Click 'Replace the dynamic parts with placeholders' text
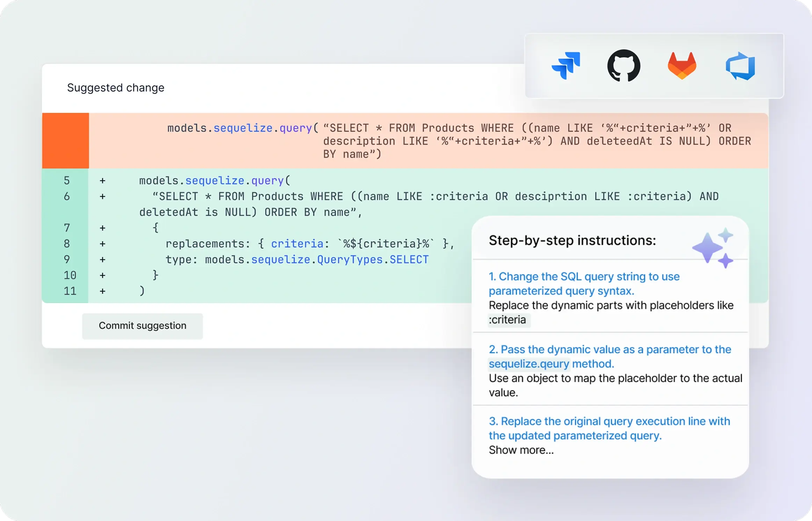This screenshot has height=521, width=812. coord(611,306)
